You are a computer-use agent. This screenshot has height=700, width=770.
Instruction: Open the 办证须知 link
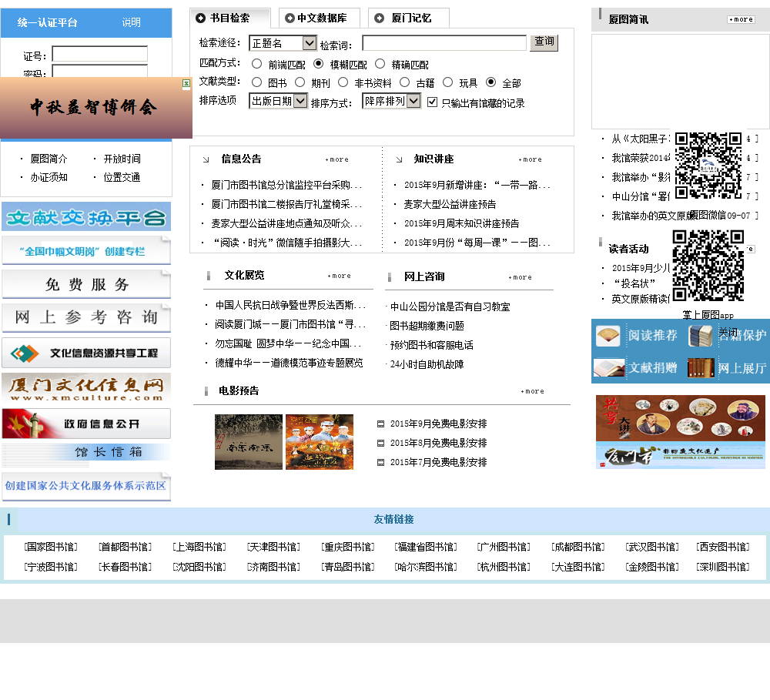49,177
